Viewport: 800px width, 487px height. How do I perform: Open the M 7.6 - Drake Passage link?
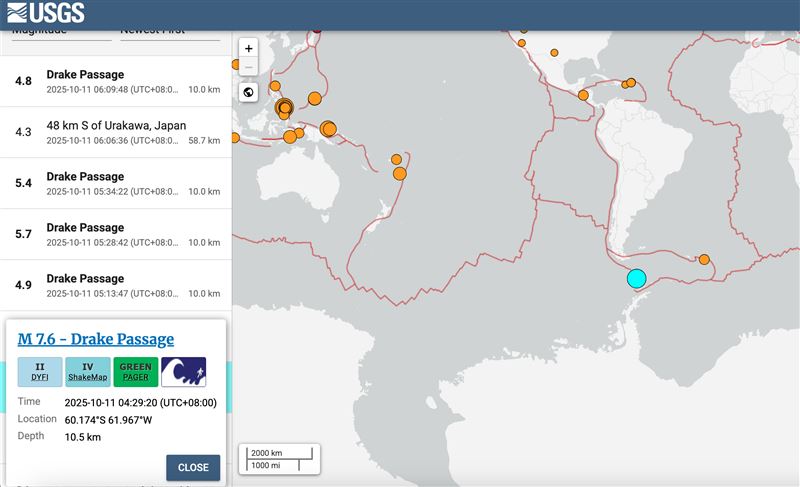point(96,339)
